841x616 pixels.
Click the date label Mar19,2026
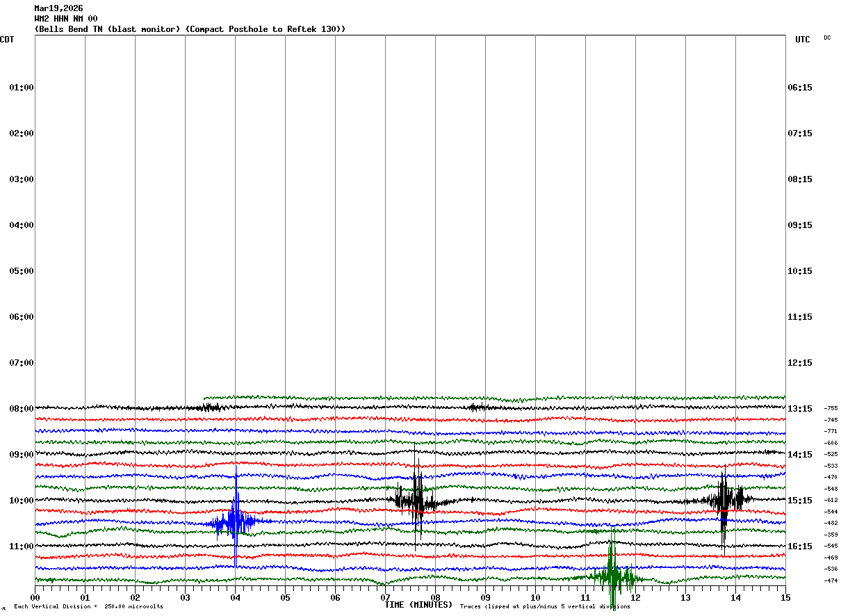(58, 8)
